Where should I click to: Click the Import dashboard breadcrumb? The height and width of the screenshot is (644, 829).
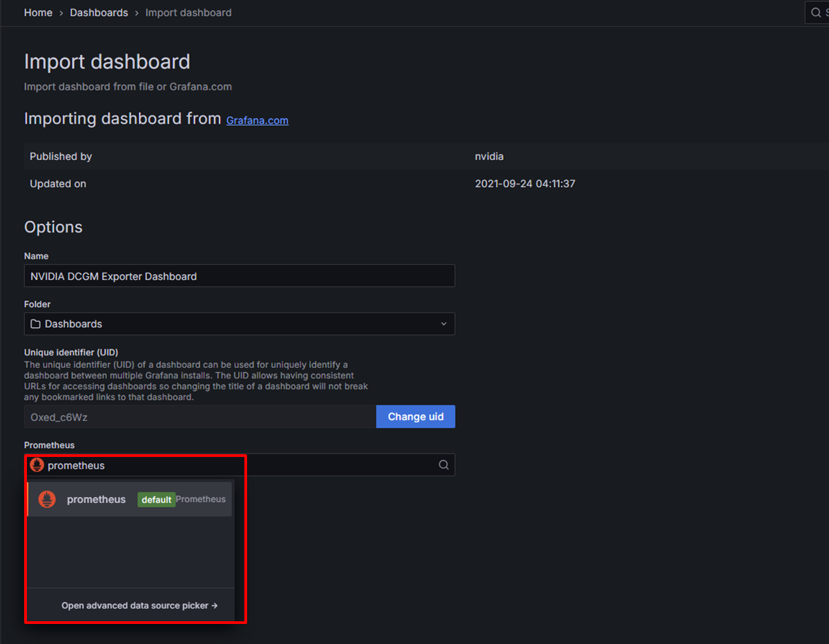pos(188,13)
